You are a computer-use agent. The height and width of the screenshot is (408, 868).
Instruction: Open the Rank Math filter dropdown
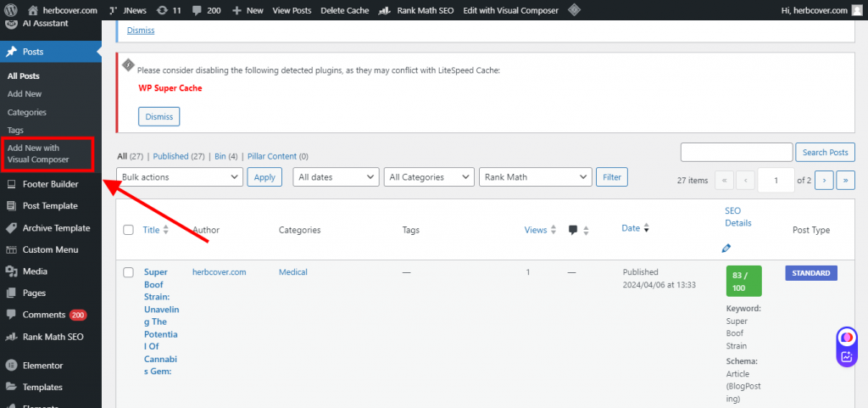pyautogui.click(x=536, y=177)
